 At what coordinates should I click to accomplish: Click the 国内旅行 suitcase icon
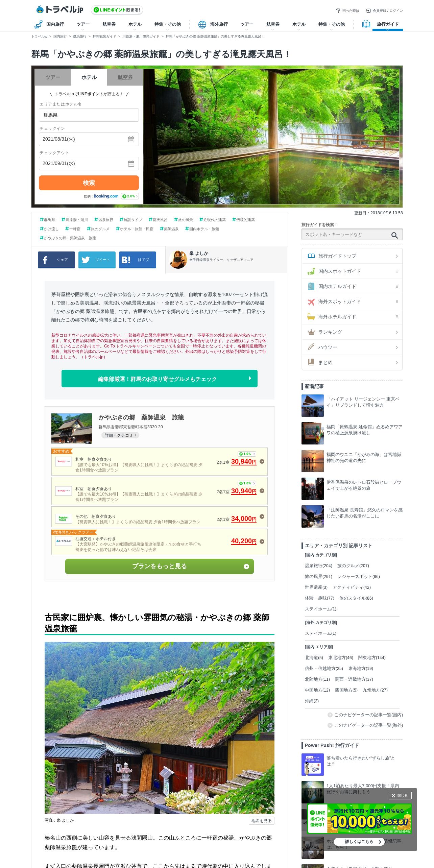pos(38,24)
